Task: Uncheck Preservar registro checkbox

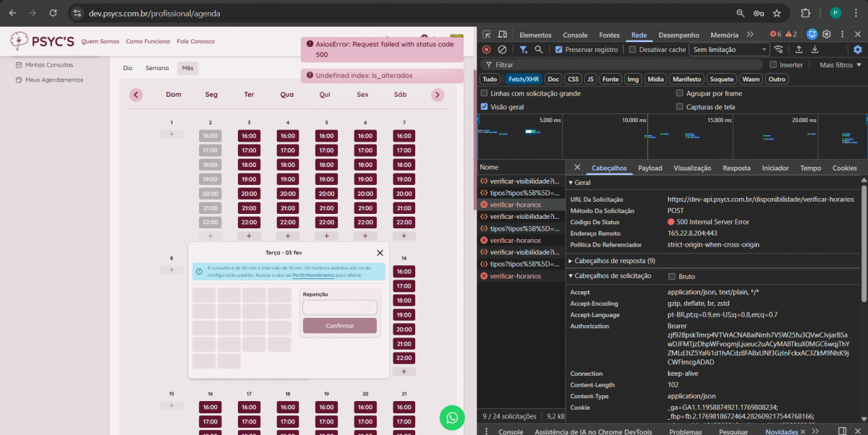Action: (559, 50)
